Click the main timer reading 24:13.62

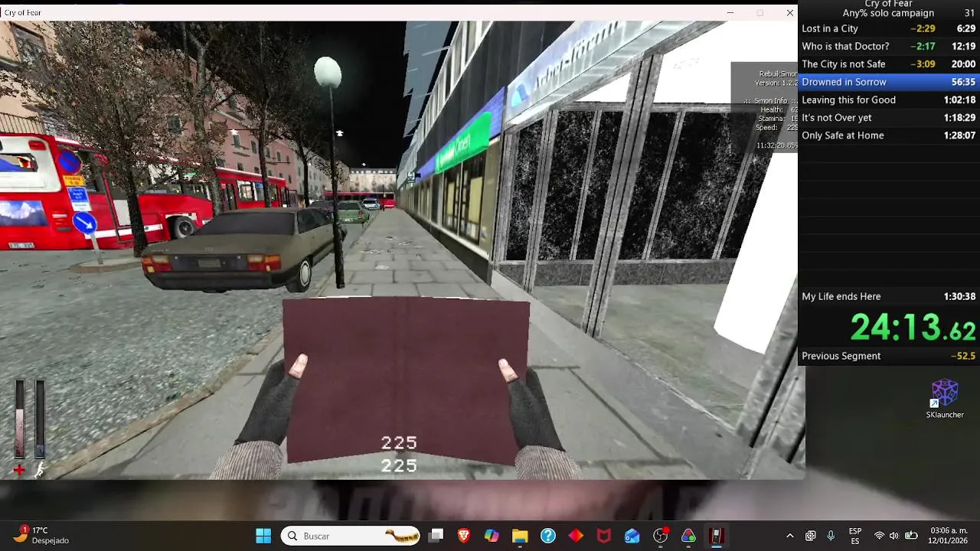tap(913, 328)
